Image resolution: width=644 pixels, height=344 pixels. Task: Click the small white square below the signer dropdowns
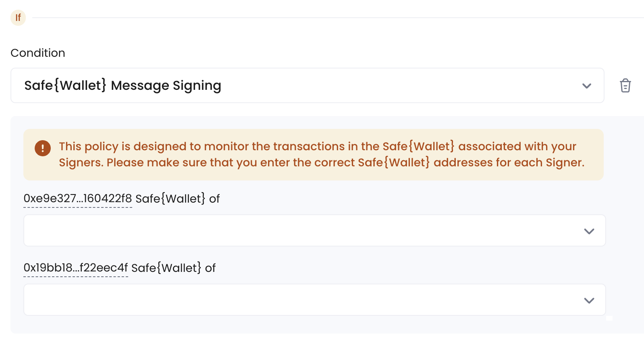(609, 318)
